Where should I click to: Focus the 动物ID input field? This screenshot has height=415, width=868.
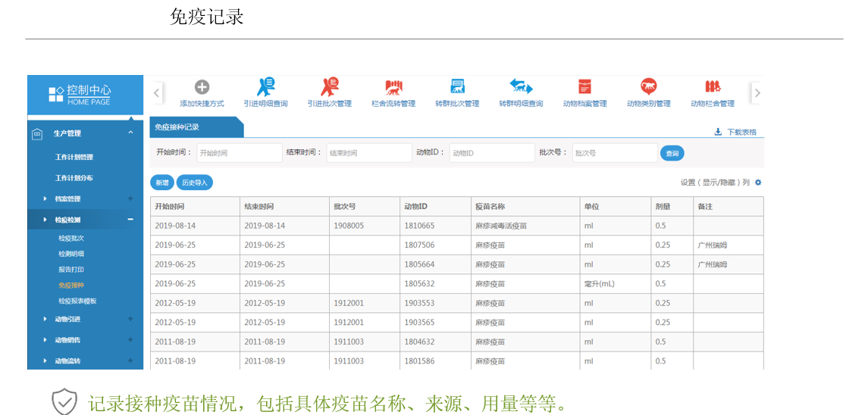tap(492, 153)
